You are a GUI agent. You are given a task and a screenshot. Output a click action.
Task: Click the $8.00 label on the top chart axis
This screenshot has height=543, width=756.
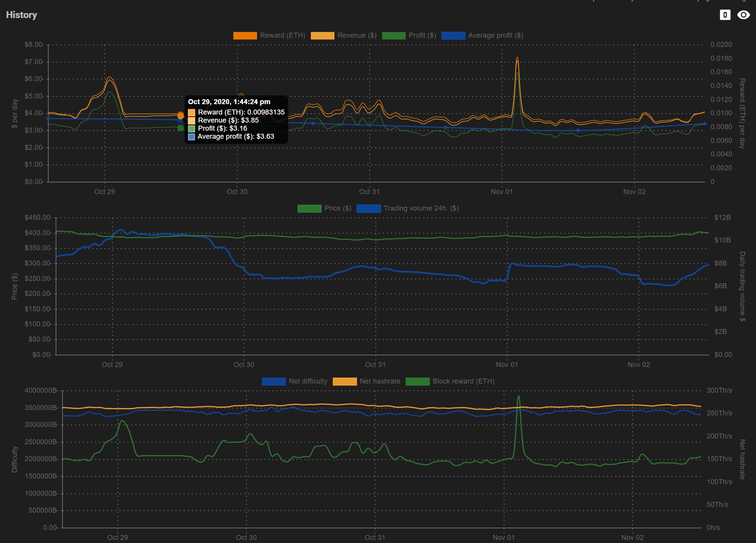click(34, 45)
